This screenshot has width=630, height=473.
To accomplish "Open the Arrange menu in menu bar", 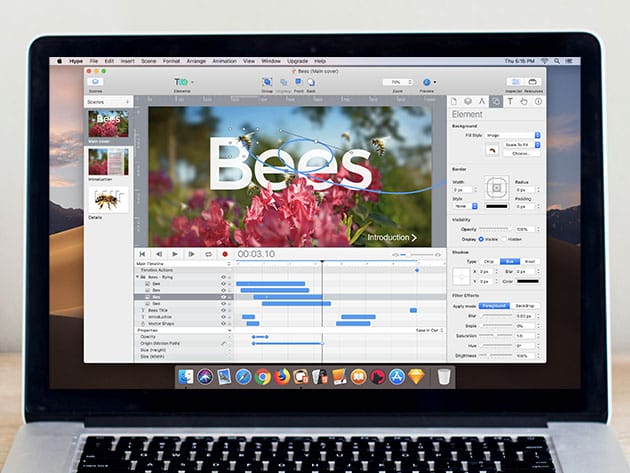I will coord(193,61).
